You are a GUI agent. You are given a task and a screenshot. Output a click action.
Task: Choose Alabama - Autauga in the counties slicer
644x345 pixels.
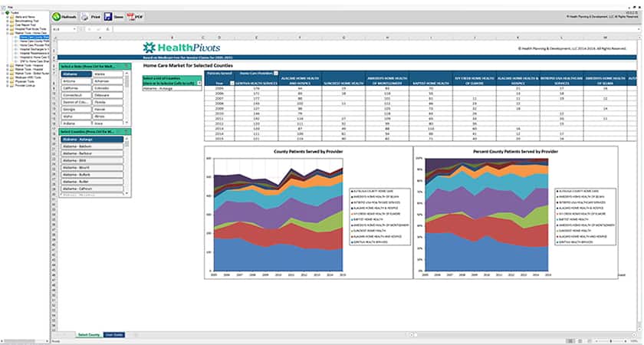point(92,140)
